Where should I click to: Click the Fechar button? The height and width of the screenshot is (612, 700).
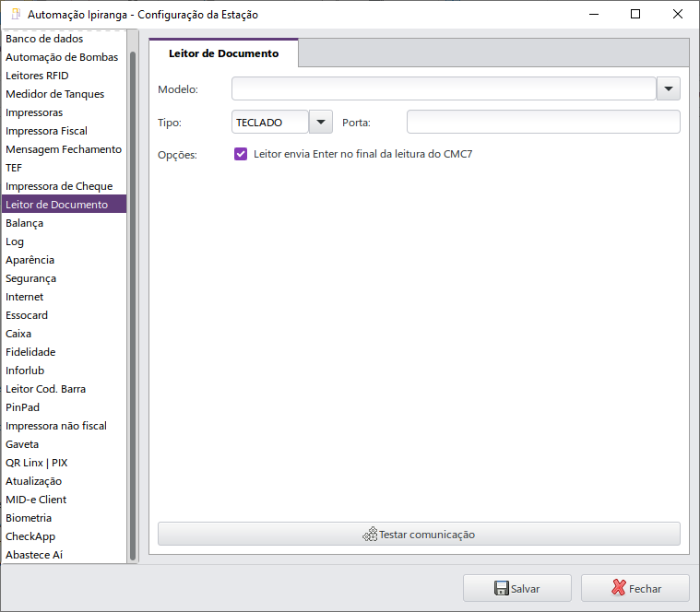(635, 588)
